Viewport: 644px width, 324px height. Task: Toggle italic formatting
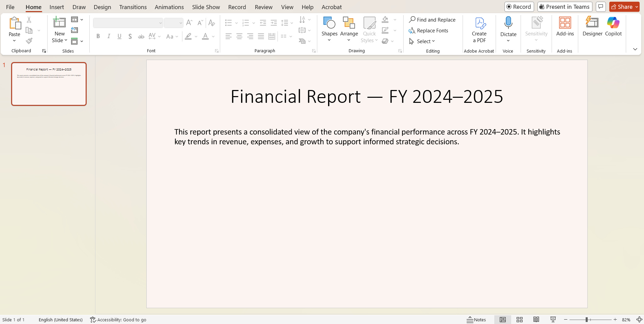pos(109,36)
